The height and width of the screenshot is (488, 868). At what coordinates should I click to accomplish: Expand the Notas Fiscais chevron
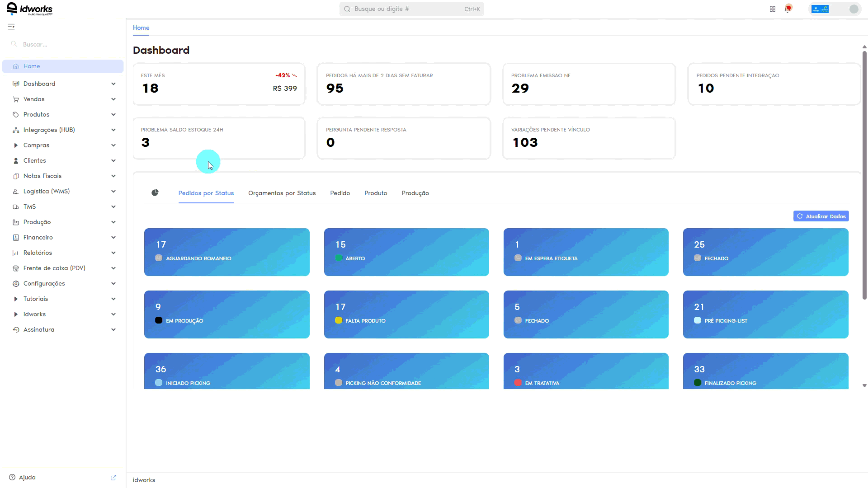[x=113, y=176]
